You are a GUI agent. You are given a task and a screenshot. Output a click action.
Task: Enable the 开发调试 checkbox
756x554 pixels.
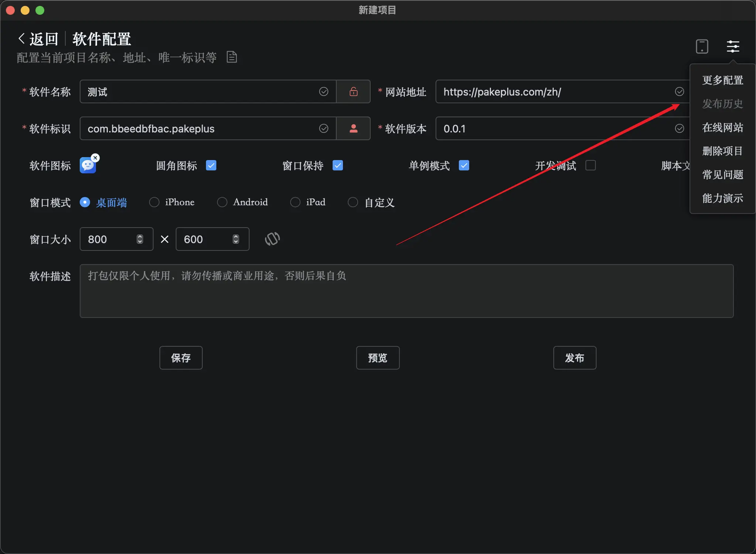tap(591, 165)
